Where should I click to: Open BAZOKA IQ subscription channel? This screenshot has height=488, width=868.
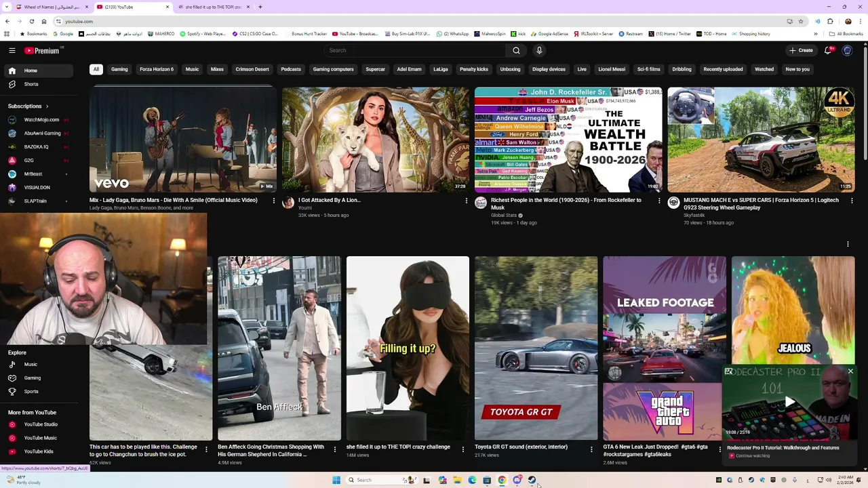(x=38, y=147)
